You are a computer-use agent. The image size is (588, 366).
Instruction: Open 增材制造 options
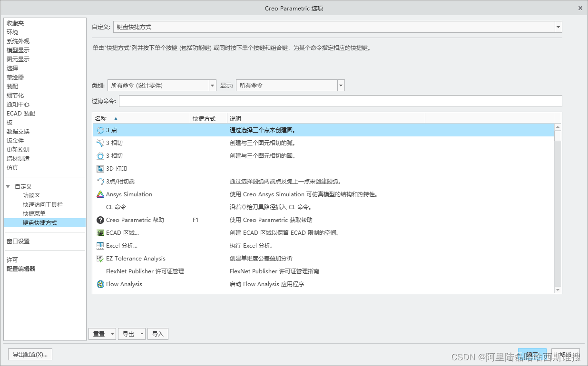pyautogui.click(x=18, y=158)
